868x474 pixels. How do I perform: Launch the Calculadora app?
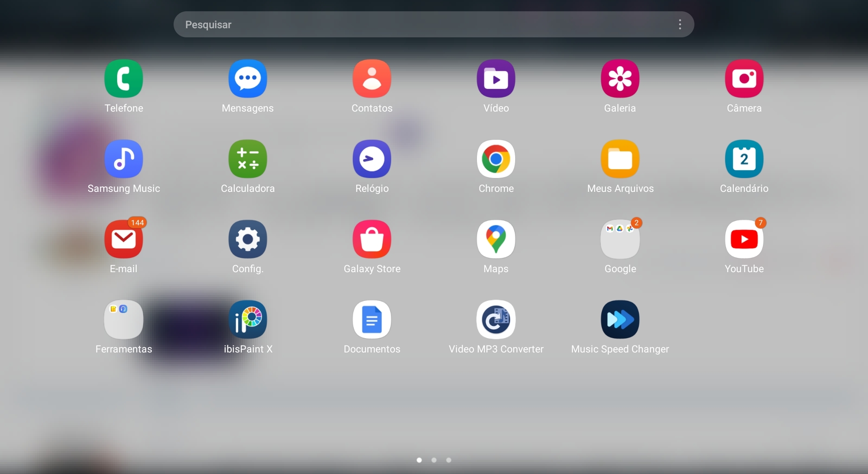248,159
